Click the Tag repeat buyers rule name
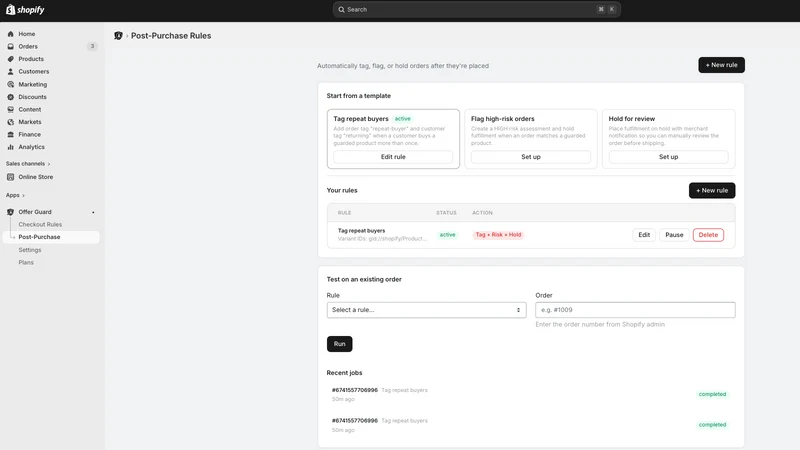Viewport: 800px width, 450px height. (361, 231)
